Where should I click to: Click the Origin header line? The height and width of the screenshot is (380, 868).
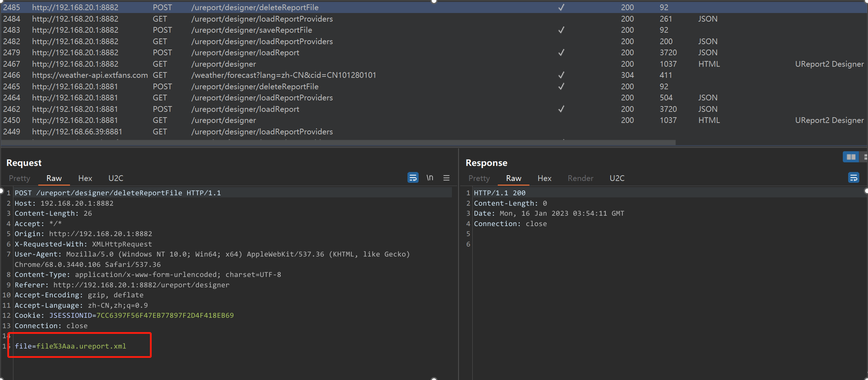(x=83, y=234)
